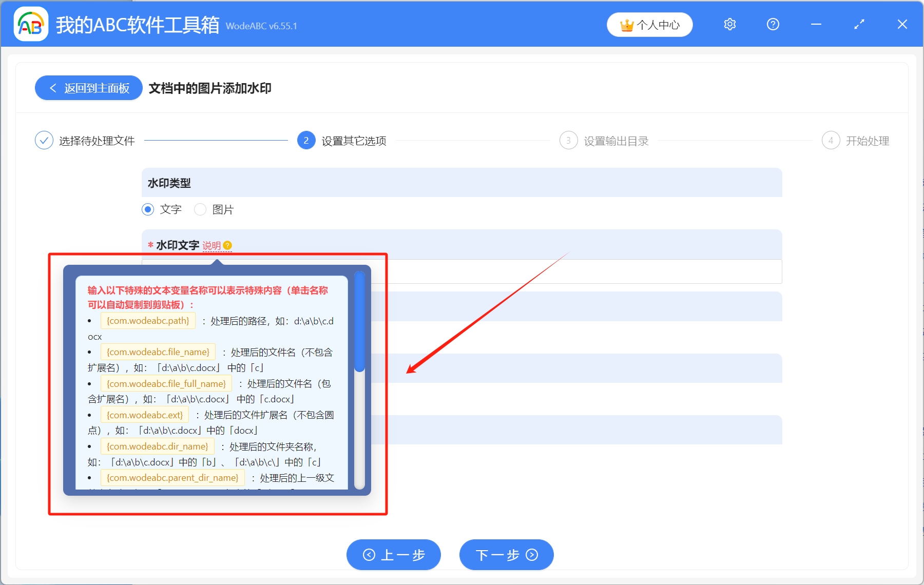Copy the {com.wodeabc.file_name} variable token
The image size is (924, 585).
pos(158,352)
